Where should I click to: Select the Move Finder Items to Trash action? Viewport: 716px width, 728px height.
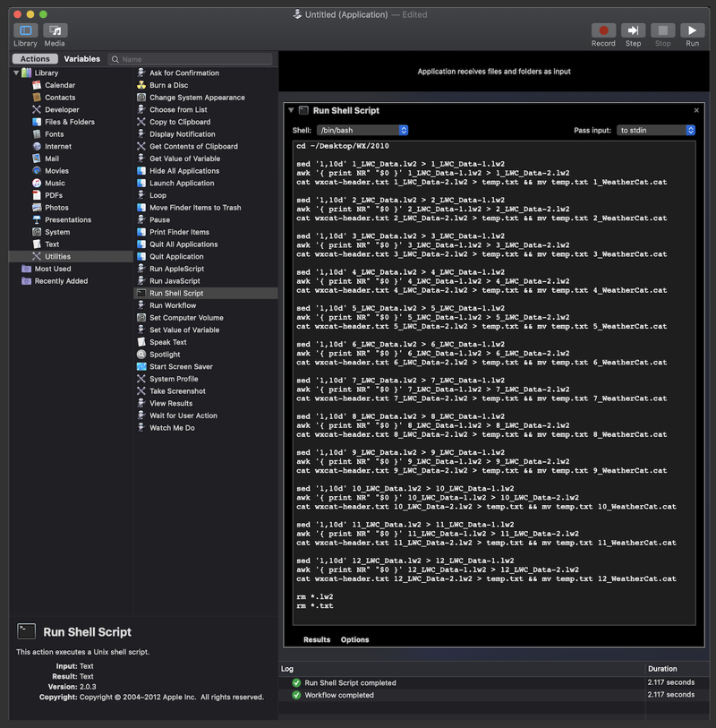pos(195,208)
